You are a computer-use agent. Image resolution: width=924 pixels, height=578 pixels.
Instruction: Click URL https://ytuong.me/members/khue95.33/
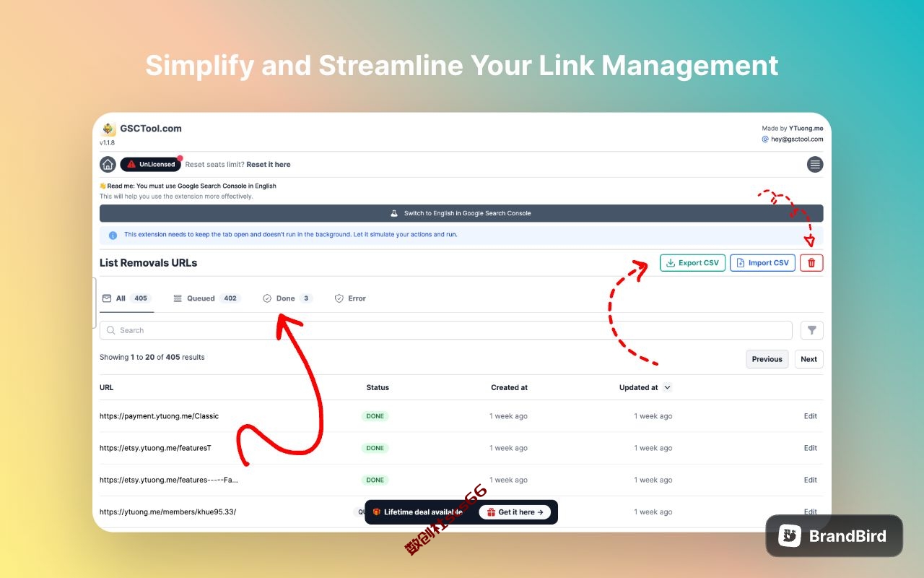pyautogui.click(x=167, y=512)
